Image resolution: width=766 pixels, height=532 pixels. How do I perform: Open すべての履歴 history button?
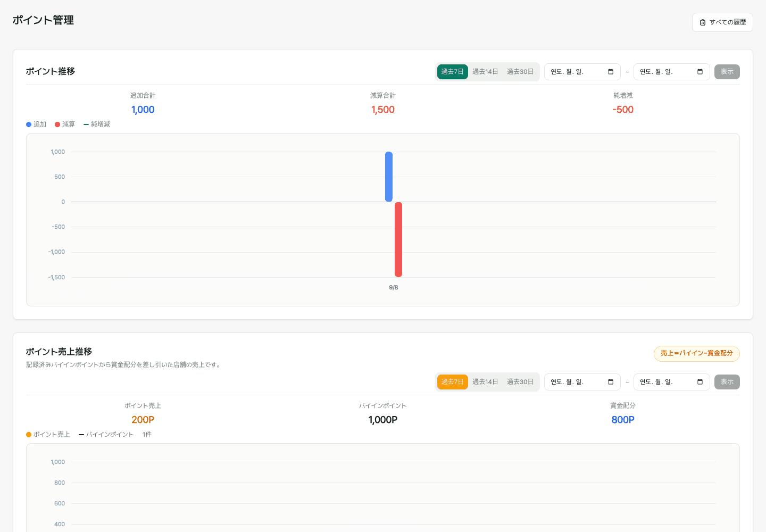click(x=722, y=22)
